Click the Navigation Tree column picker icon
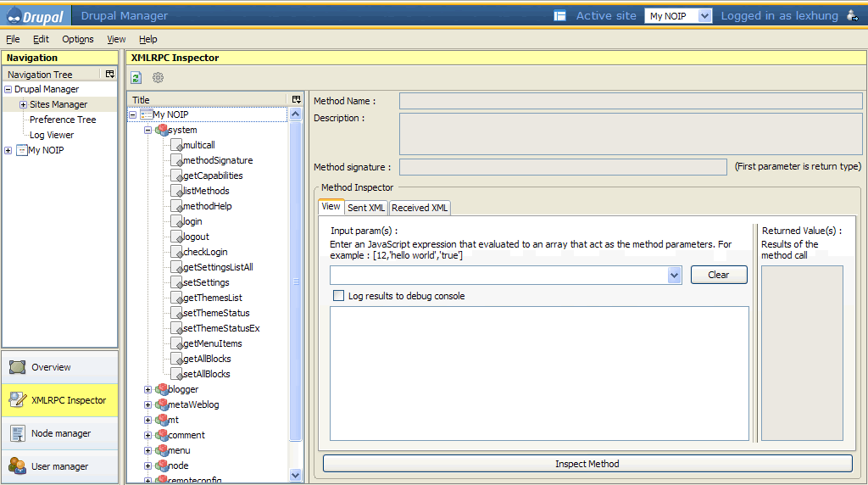The width and height of the screenshot is (868, 485). click(109, 75)
